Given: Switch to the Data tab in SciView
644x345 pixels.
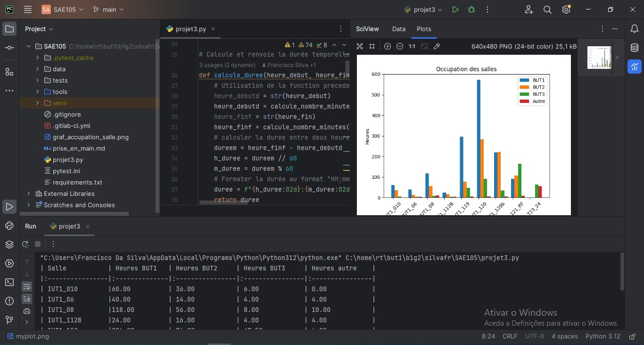Looking at the screenshot, I should [x=398, y=29].
